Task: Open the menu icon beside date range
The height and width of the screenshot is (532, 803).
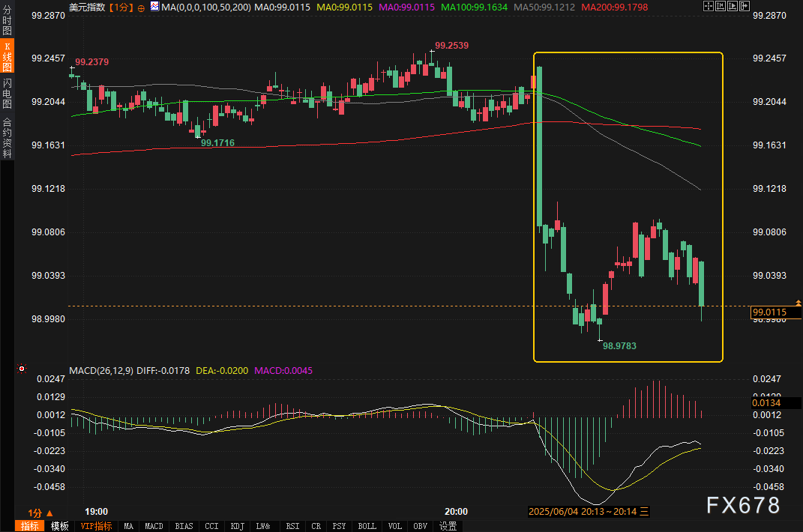Action: tap(643, 512)
